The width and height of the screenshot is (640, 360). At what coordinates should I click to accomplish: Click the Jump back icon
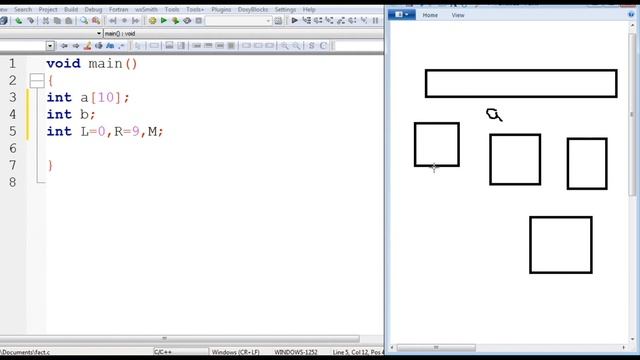113,20
